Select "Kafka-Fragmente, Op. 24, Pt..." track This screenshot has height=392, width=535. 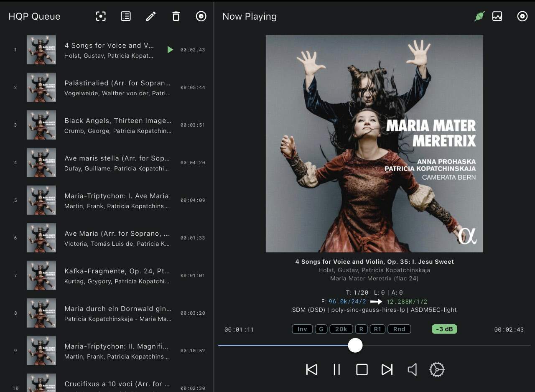click(117, 271)
